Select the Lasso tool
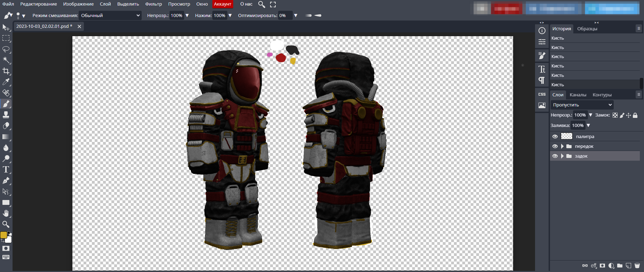The width and height of the screenshot is (644, 272). click(6, 49)
